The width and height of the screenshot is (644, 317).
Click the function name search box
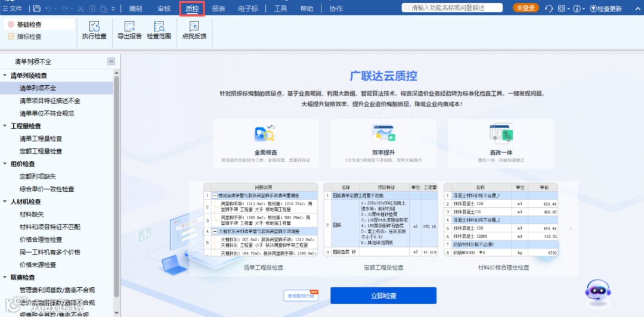(452, 8)
